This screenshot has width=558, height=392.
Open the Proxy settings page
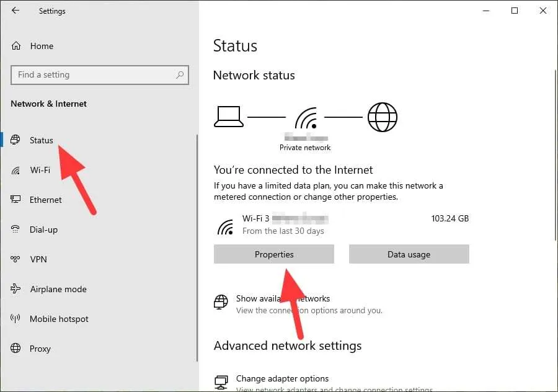pyautogui.click(x=40, y=349)
